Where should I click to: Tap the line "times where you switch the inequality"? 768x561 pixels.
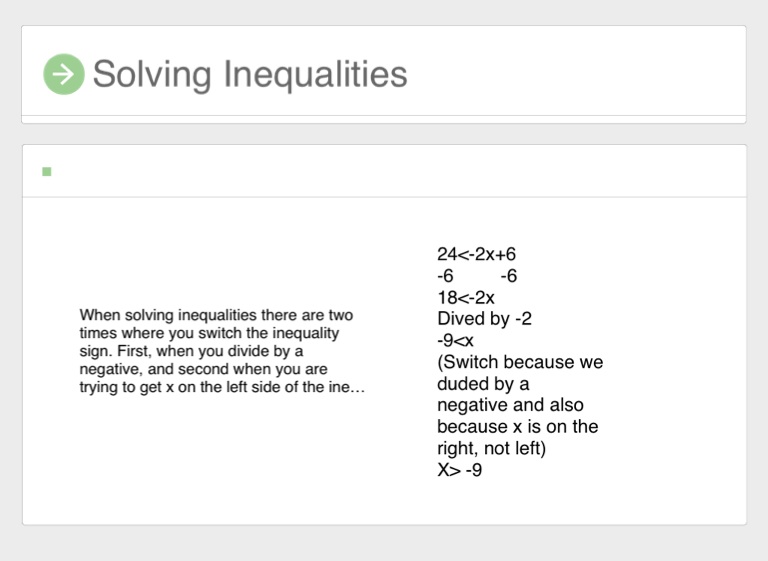(x=209, y=333)
